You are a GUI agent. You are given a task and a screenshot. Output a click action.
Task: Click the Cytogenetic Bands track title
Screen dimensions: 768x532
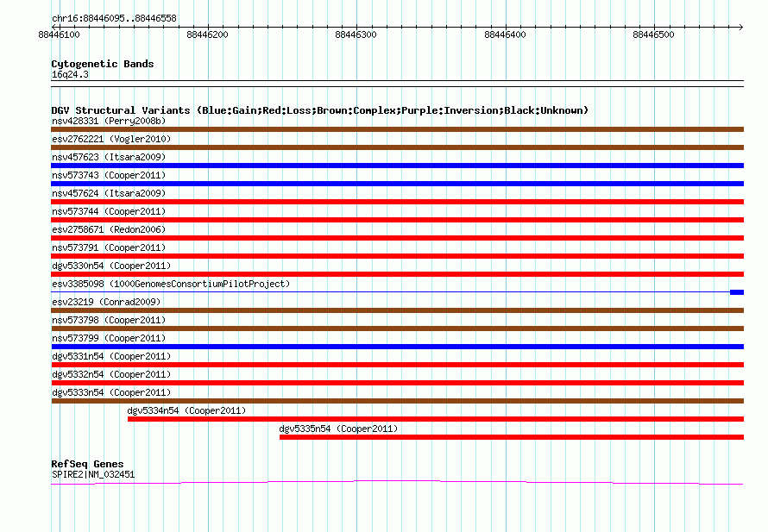click(x=103, y=64)
